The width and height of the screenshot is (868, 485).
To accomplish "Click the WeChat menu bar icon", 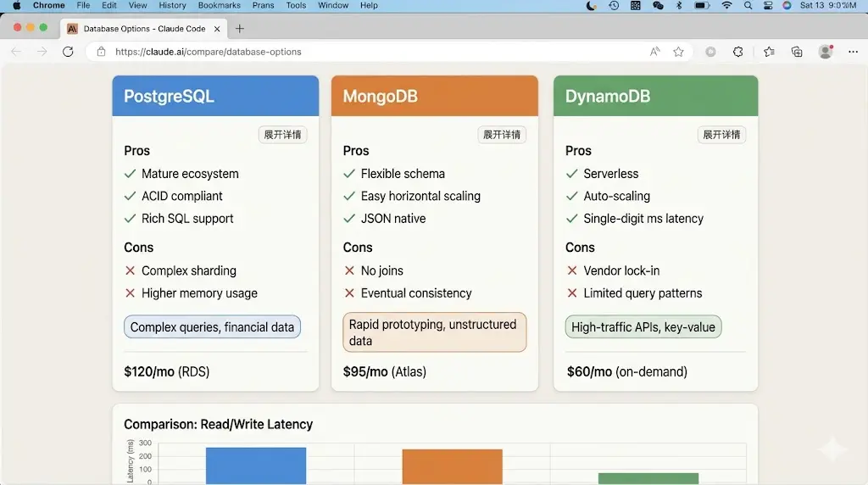I will point(658,6).
